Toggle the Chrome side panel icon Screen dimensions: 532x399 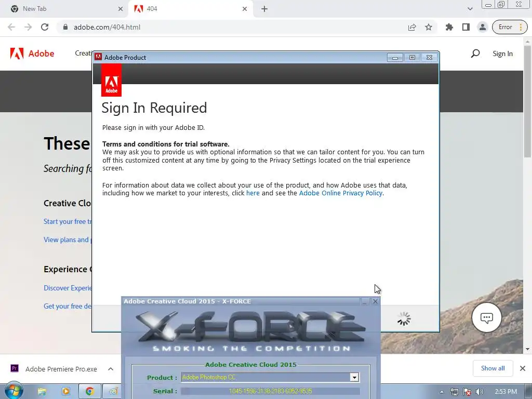click(x=466, y=27)
